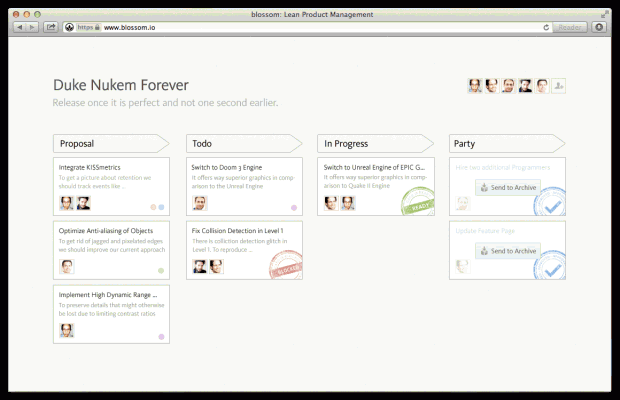Select assignee avatar on Switch to Doom 3 card

[200, 203]
